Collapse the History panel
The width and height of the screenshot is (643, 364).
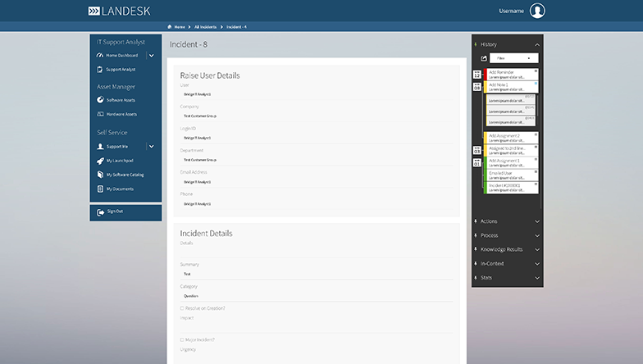click(x=536, y=43)
